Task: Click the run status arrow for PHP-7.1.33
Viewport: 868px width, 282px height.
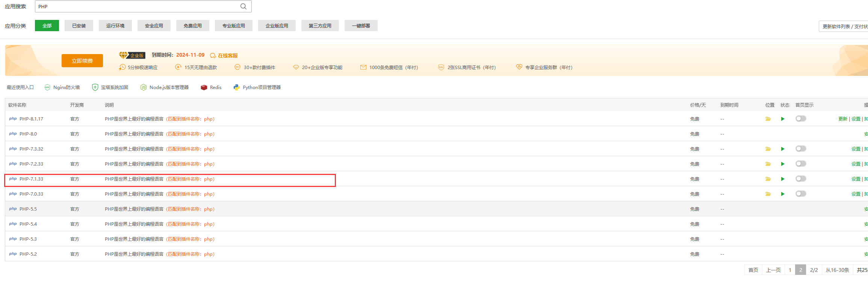Action: [x=783, y=179]
